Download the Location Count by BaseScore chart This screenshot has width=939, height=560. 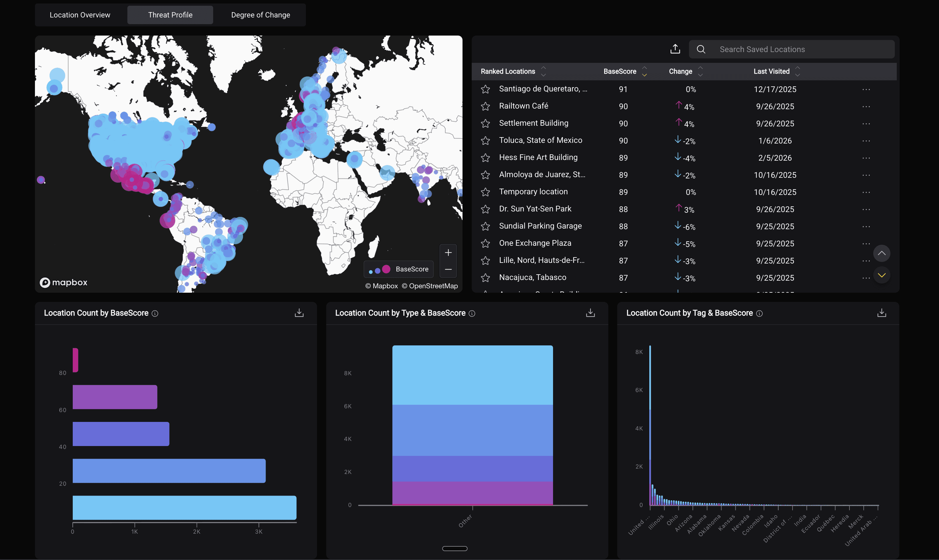tap(299, 312)
